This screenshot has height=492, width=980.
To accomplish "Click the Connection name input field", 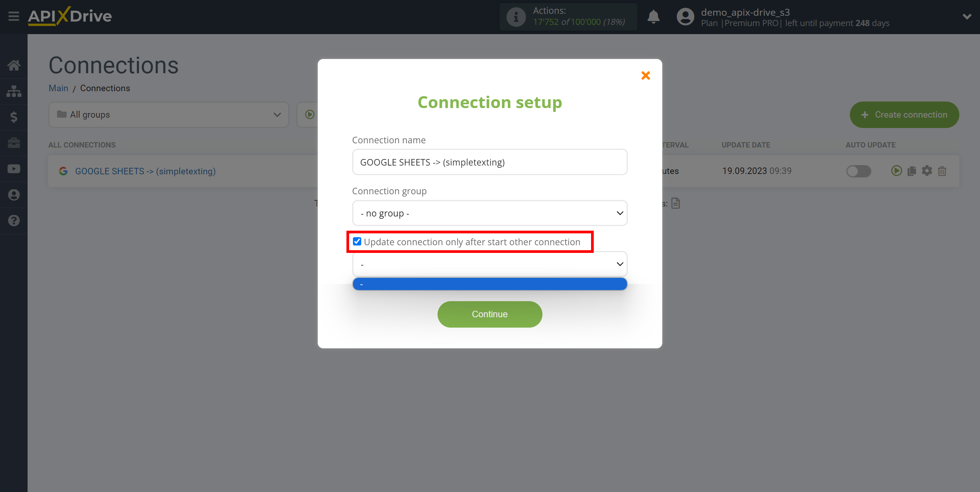I will pyautogui.click(x=489, y=162).
